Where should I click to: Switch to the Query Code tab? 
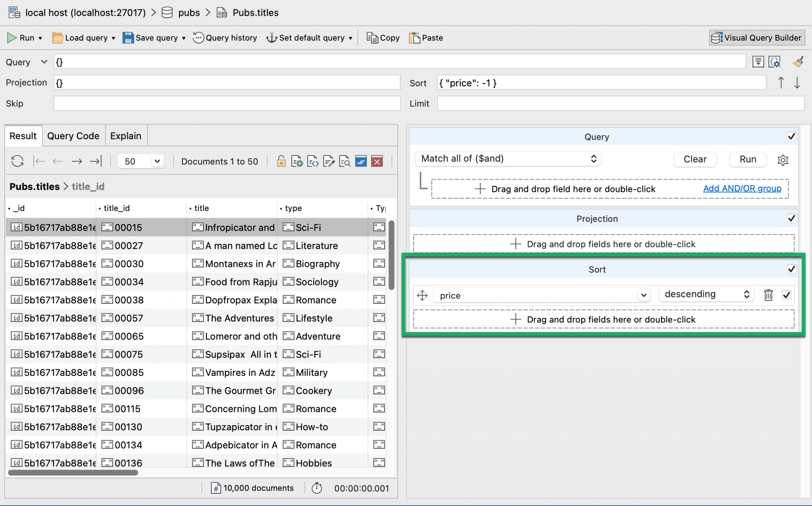[x=73, y=136]
